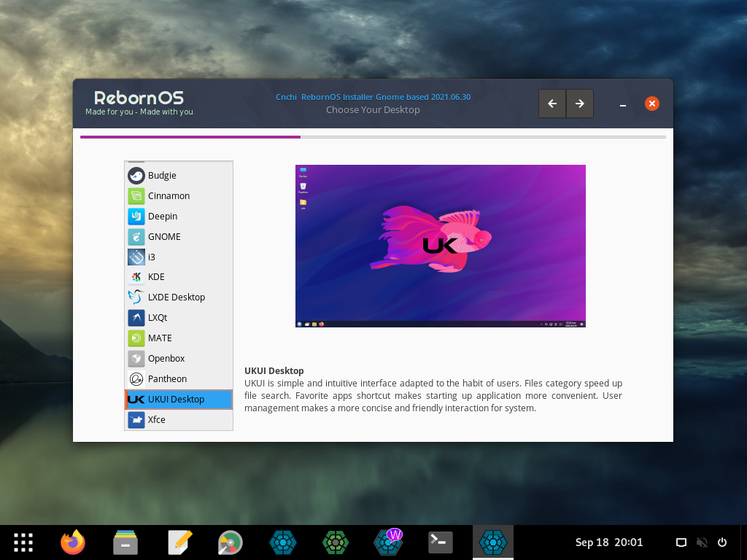Click the bold "UKUI Desktop" description title
Screen dimensions: 747x560
tap(274, 371)
